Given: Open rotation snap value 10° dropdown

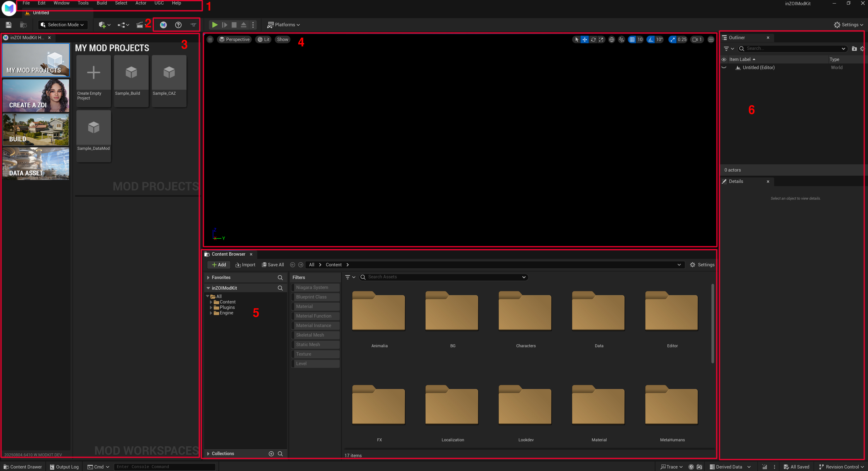Looking at the screenshot, I should coord(659,39).
